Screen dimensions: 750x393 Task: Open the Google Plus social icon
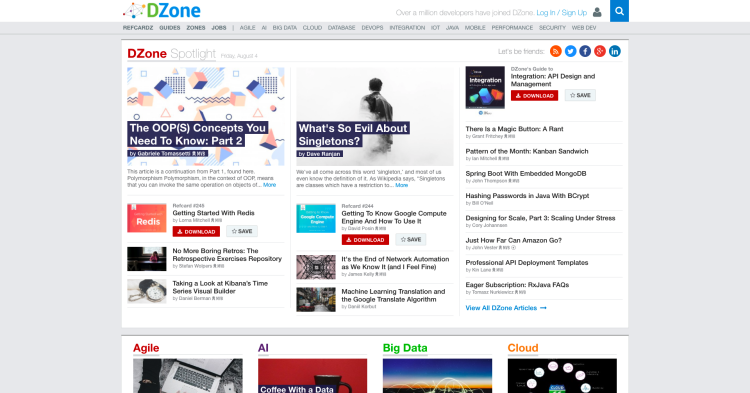point(600,51)
